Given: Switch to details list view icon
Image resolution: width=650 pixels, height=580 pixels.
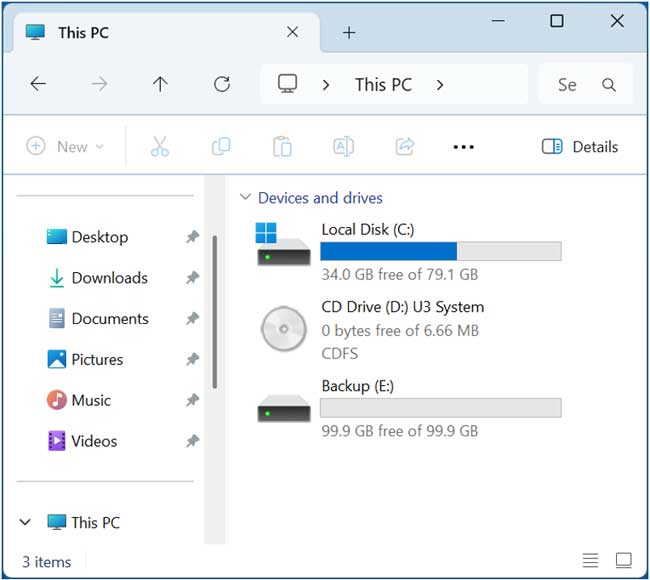Looking at the screenshot, I should [x=590, y=560].
